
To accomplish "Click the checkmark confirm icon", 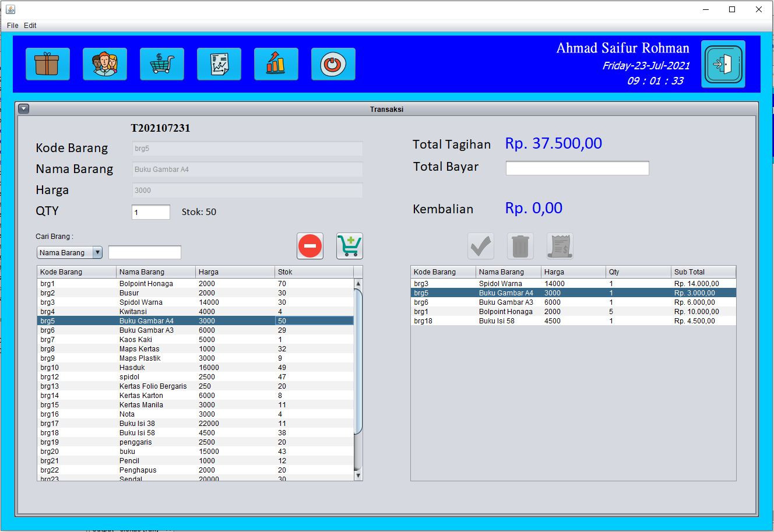I will point(481,246).
